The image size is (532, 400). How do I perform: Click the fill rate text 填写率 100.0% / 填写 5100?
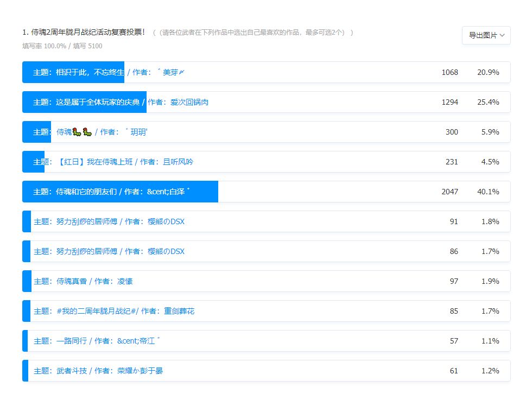[x=62, y=46]
